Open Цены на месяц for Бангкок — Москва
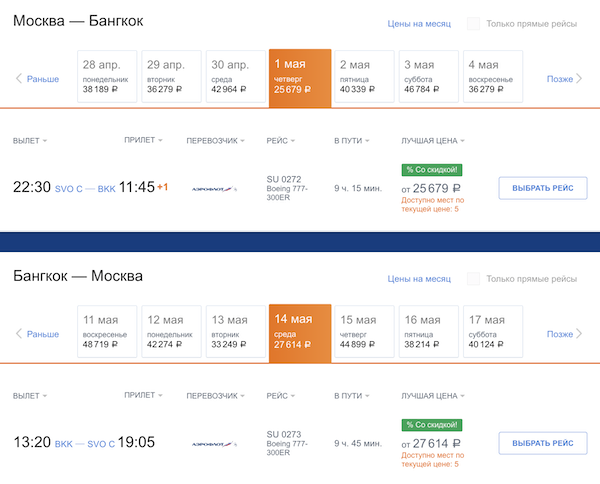 tap(419, 278)
